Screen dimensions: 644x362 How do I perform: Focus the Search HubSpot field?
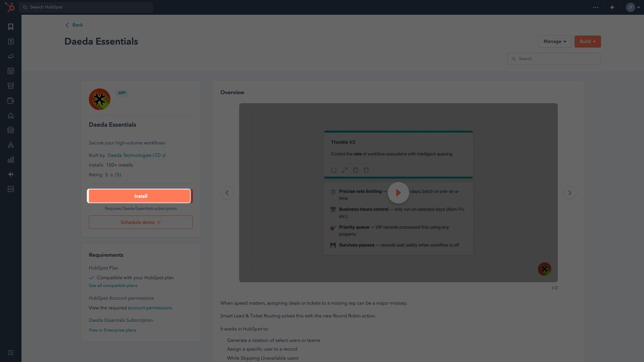point(86,7)
